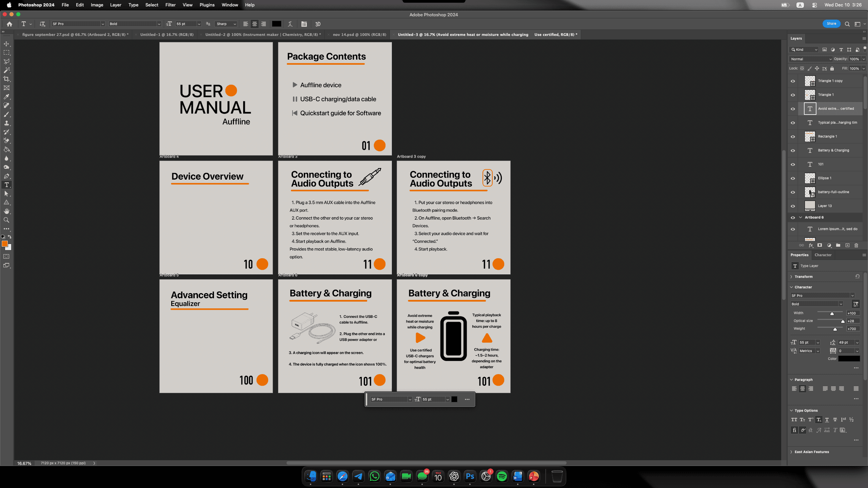Select the Rectangular Marquee tool
Screen dimensions: 868x488
point(6,53)
